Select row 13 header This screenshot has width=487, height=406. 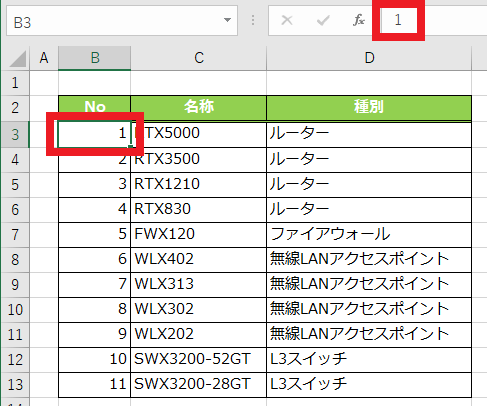tap(15, 385)
